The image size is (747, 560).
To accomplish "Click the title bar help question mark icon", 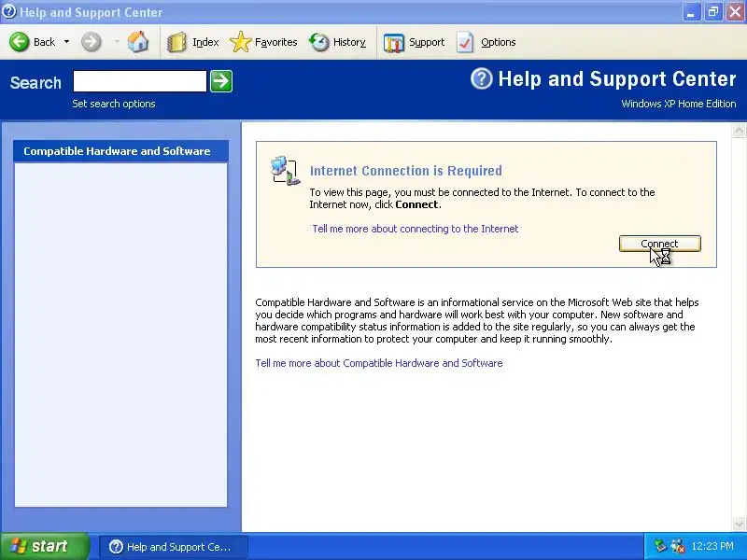I will coord(9,11).
